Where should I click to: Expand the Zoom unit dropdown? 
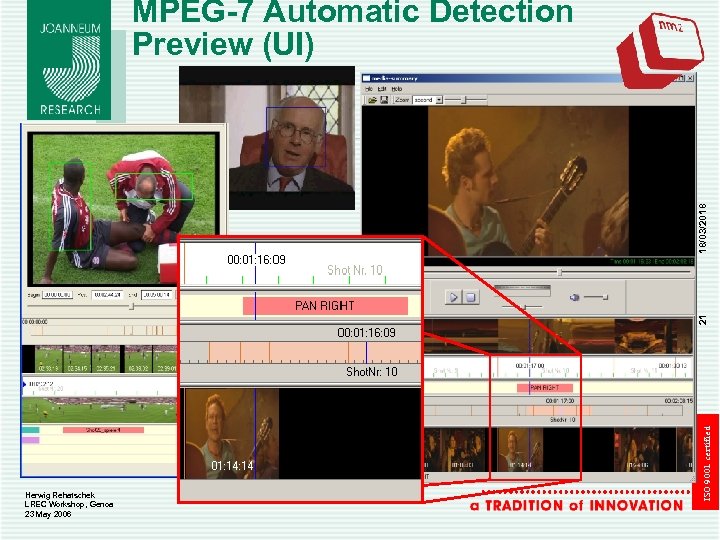tap(439, 100)
